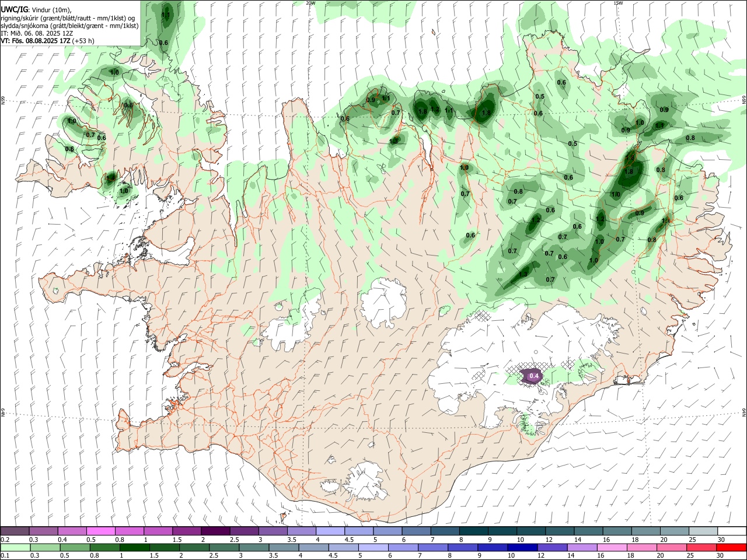The width and height of the screenshot is (747, 560).
Task: Pick the light lavender upper legend swatch at 4
Action: click(x=330, y=531)
